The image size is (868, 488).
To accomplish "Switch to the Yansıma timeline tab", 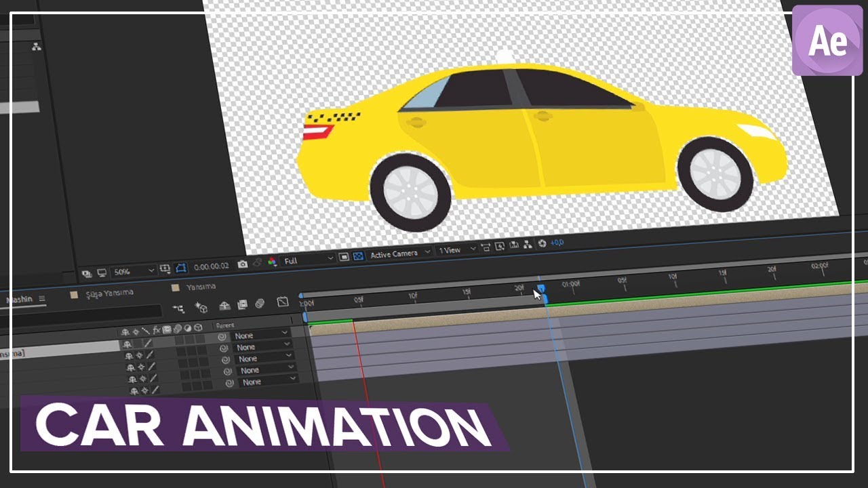I will 201,287.
